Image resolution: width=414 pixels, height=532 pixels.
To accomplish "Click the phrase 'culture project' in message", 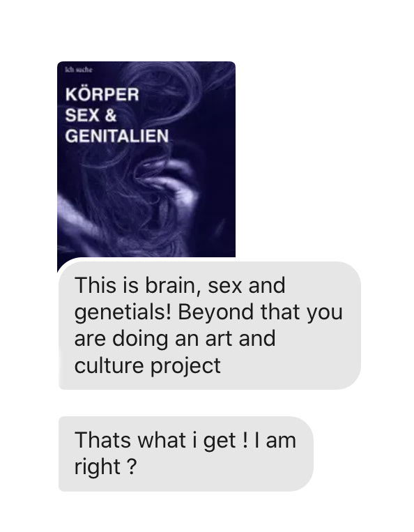I will pyautogui.click(x=148, y=366).
